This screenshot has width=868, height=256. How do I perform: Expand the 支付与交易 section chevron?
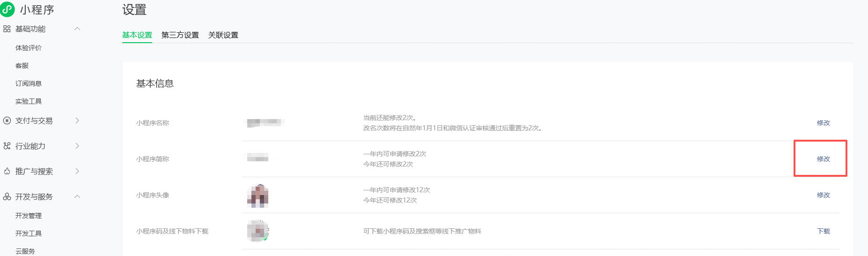coord(77,120)
